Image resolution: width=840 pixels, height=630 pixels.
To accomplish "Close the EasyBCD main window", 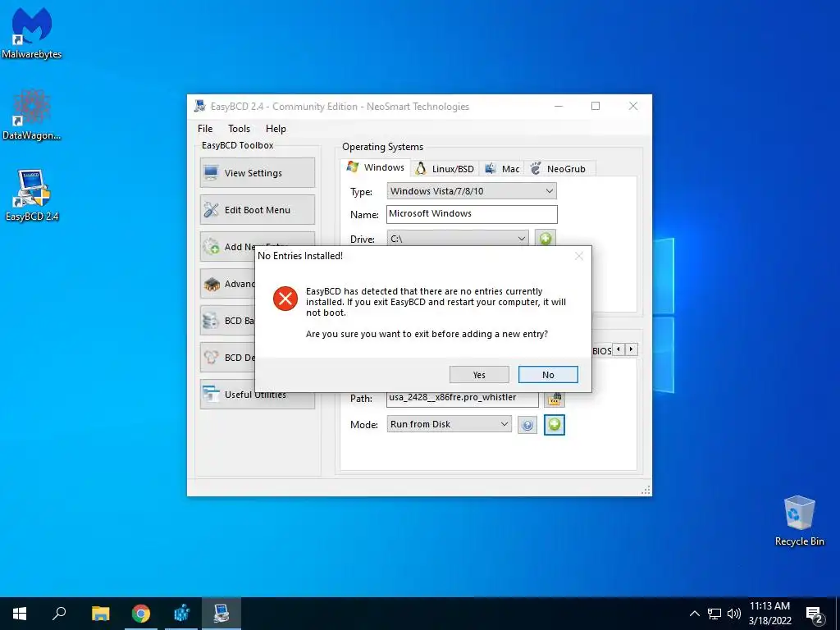I will (x=633, y=106).
